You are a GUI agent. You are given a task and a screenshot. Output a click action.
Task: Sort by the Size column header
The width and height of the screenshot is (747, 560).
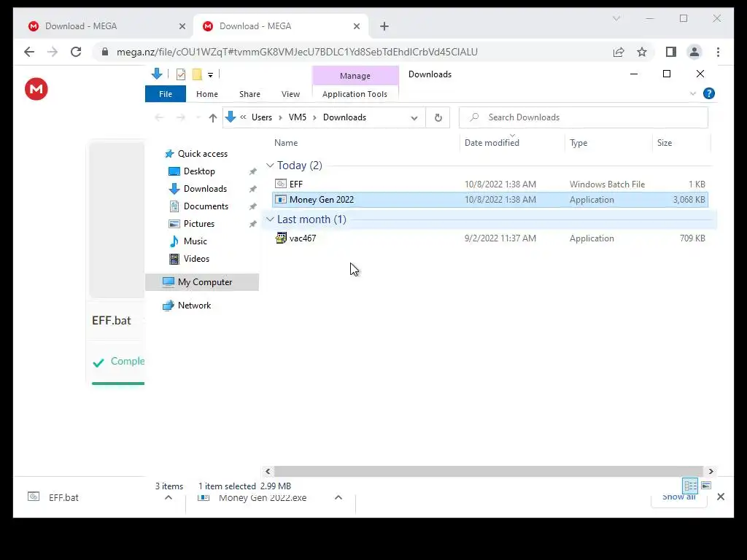click(664, 143)
